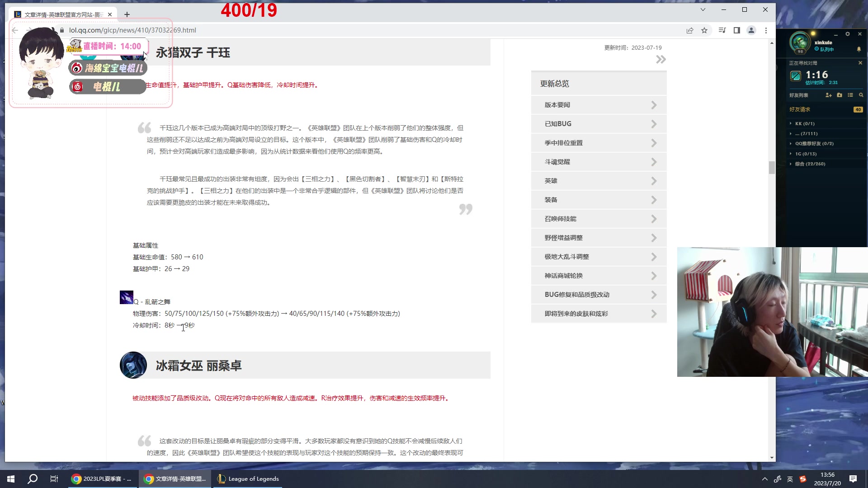
Task: Go to 季中排位重置 section
Action: point(599,143)
